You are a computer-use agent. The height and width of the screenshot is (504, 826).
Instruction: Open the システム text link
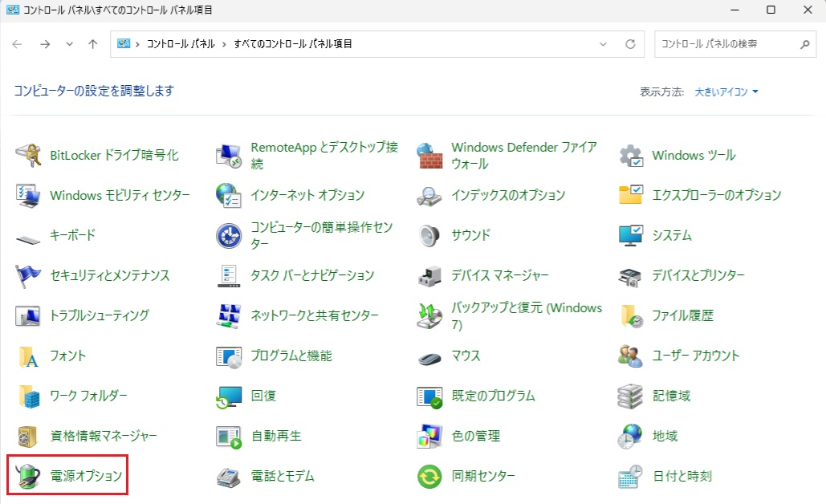672,235
